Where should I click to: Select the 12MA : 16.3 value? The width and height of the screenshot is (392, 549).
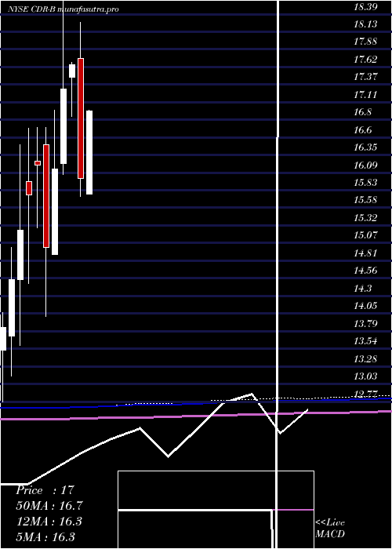coord(49,522)
